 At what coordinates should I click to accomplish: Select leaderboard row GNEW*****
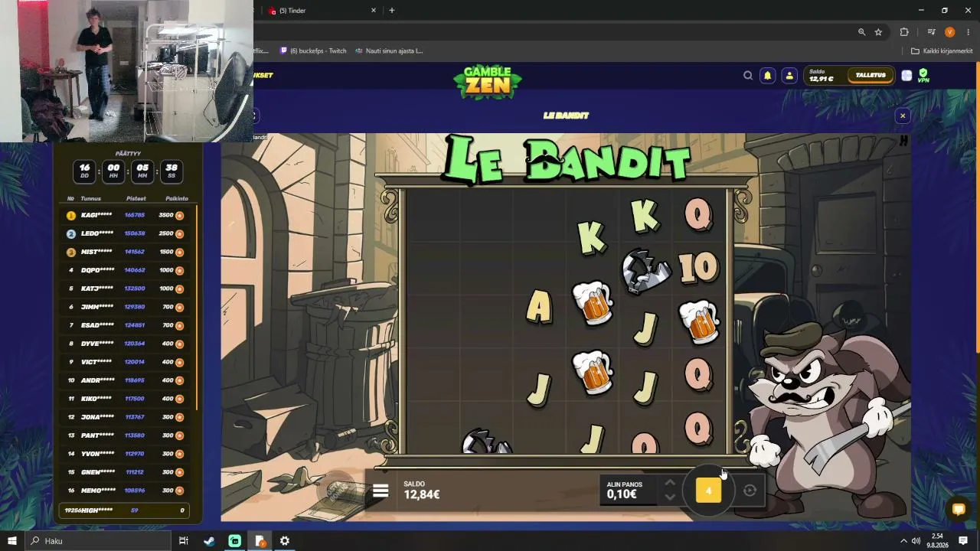pos(126,472)
